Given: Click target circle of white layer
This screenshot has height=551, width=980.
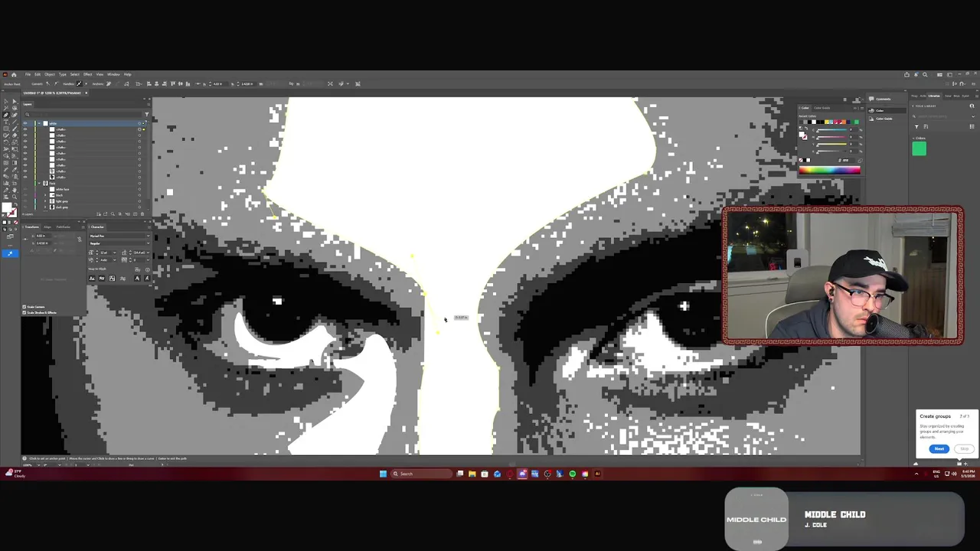Looking at the screenshot, I should click(x=139, y=123).
